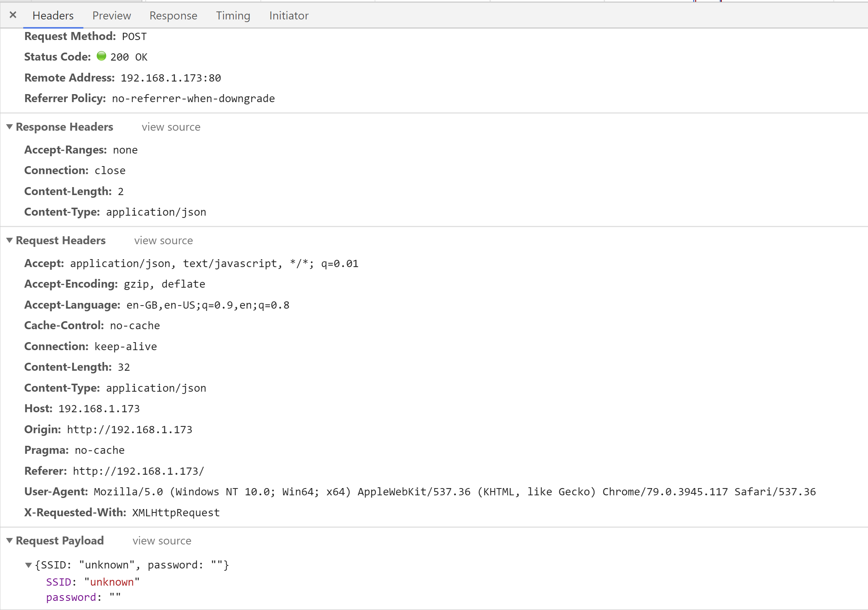View source of Response Headers
The image size is (868, 610).
tap(170, 127)
